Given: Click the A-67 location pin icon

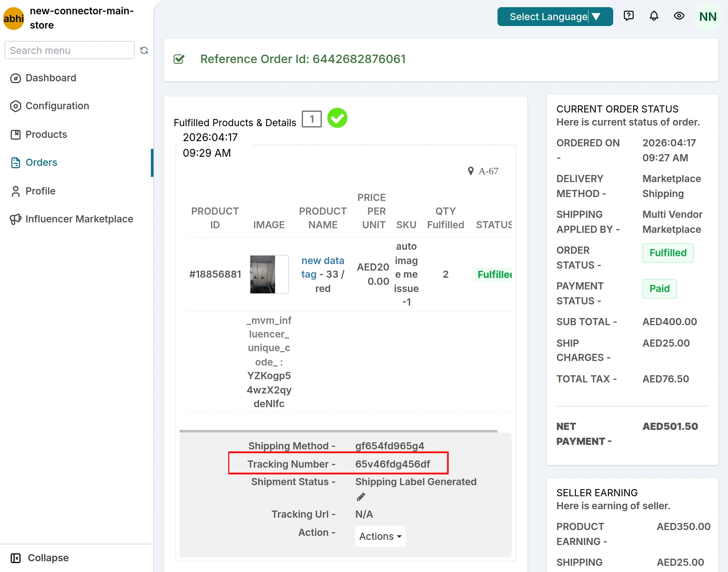Looking at the screenshot, I should (x=470, y=171).
